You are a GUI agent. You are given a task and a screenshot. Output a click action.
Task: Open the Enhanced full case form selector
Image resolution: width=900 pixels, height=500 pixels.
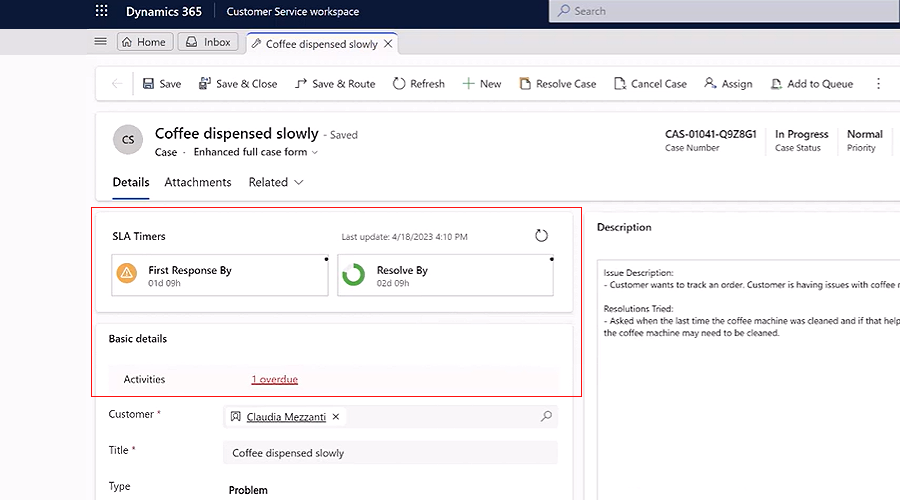point(256,152)
